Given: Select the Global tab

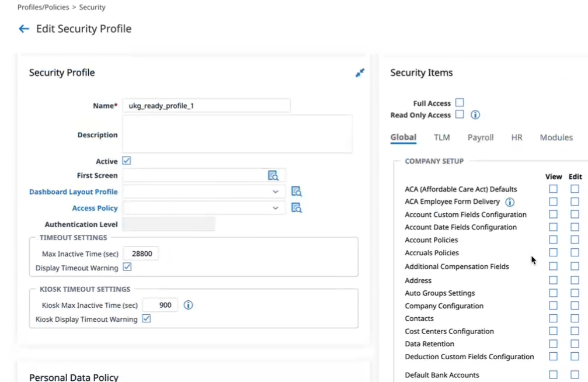Looking at the screenshot, I should coord(403,137).
